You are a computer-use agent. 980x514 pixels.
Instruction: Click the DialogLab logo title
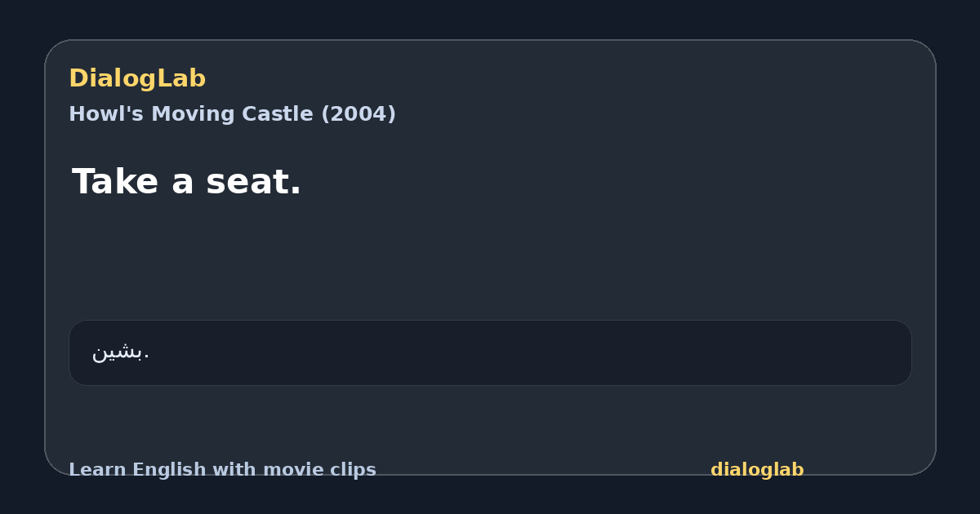137,78
